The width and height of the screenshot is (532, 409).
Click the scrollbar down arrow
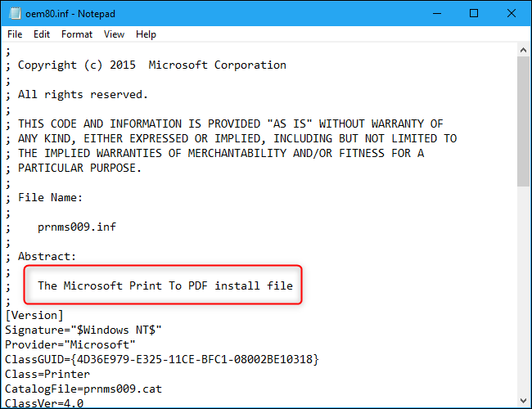point(524,401)
